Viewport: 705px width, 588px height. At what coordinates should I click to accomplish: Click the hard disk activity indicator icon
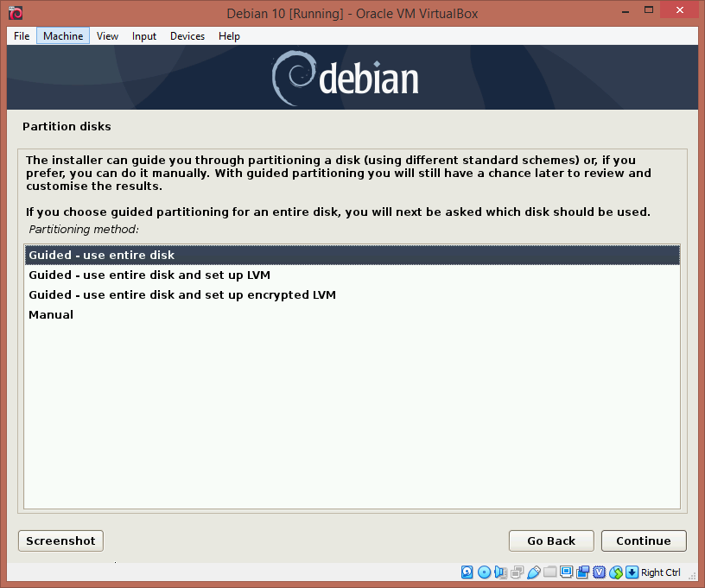click(x=467, y=572)
